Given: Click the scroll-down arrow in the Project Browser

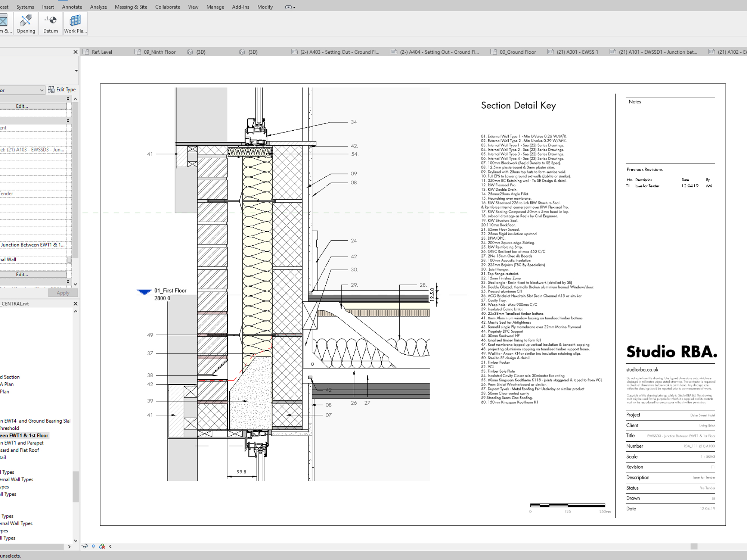Looking at the screenshot, I should point(76,540).
